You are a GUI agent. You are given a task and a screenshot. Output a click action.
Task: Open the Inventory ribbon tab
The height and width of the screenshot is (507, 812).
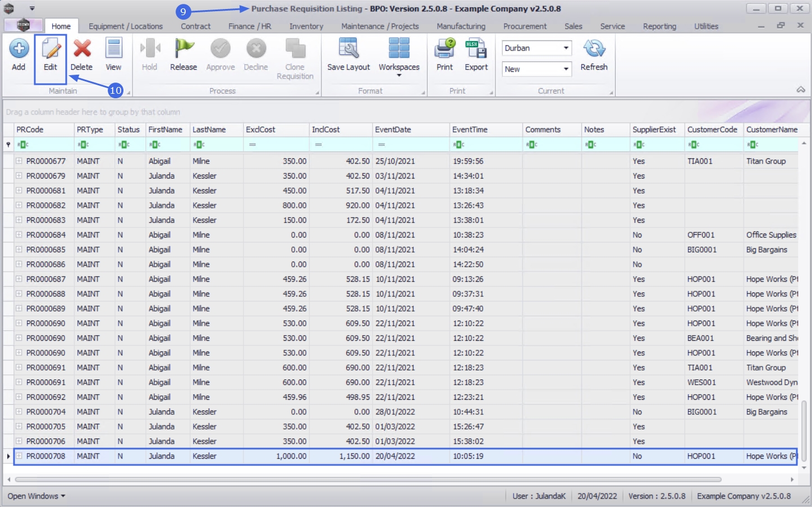click(306, 26)
